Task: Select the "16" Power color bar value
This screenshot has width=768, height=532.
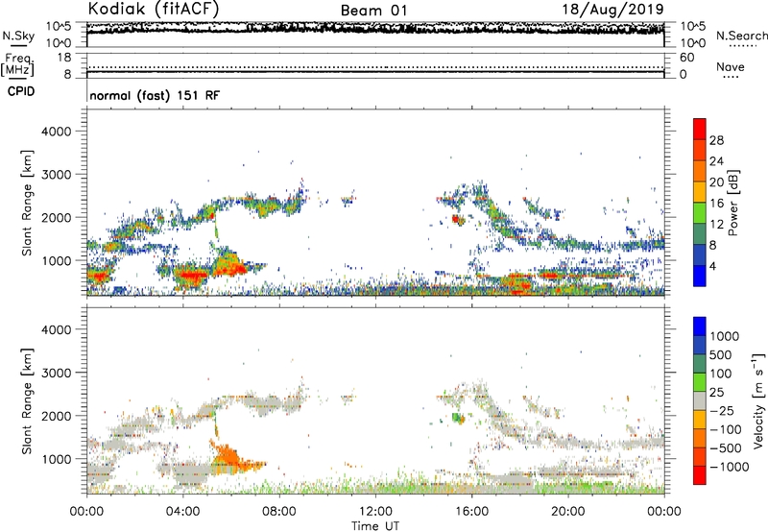Action: 716,204
